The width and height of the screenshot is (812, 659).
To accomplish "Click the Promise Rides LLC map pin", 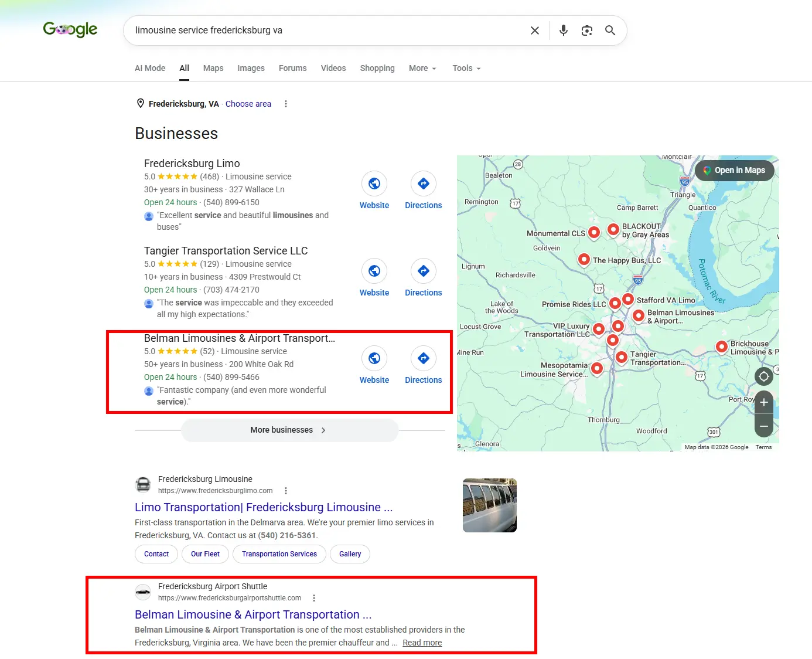I will tap(615, 303).
